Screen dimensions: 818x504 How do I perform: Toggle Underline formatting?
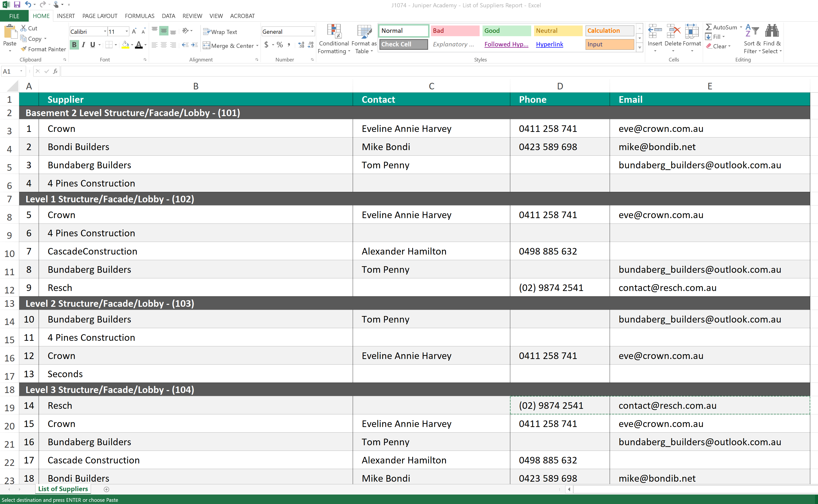pyautogui.click(x=92, y=45)
